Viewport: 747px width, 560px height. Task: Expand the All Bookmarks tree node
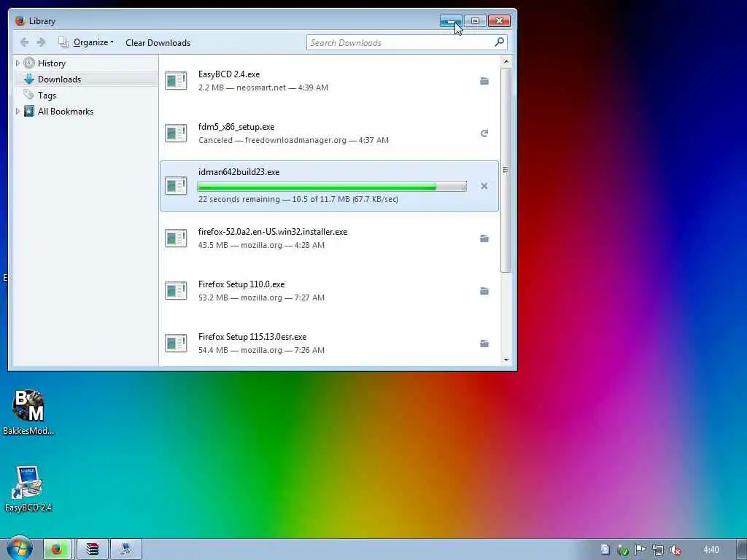tap(18, 111)
